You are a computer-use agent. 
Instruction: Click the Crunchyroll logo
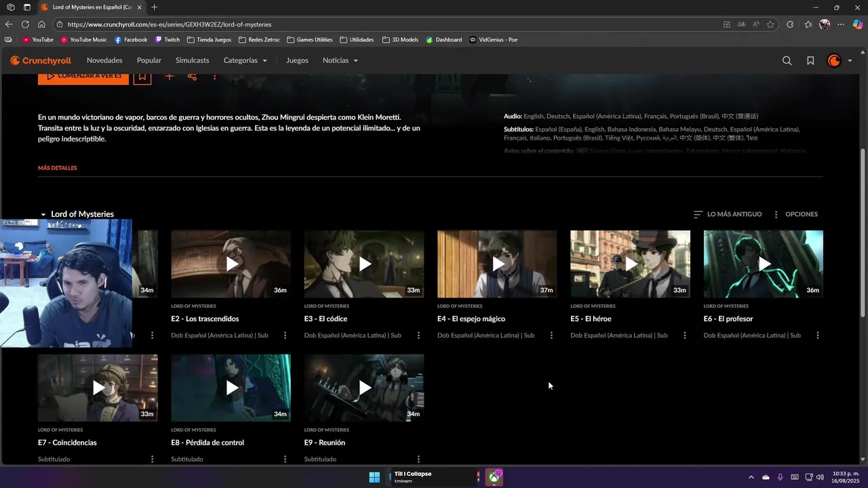coord(41,60)
